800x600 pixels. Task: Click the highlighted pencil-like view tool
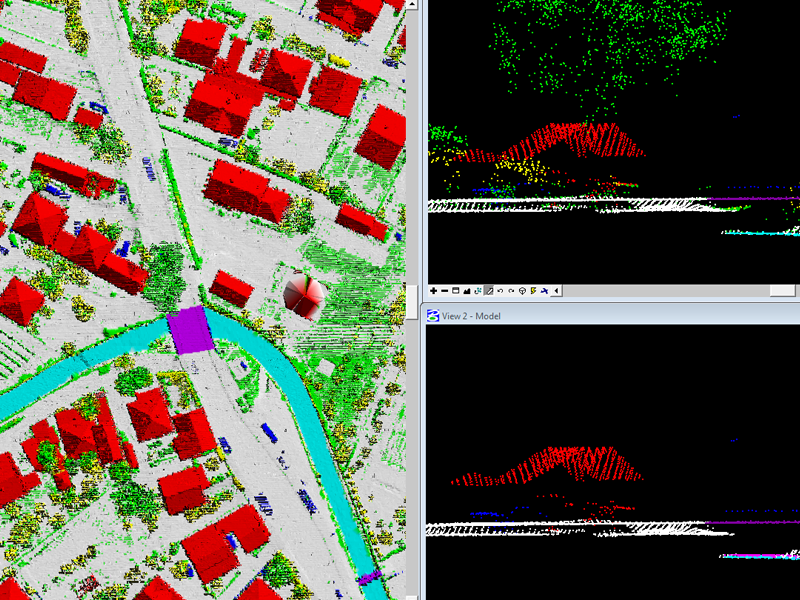pos(489,291)
